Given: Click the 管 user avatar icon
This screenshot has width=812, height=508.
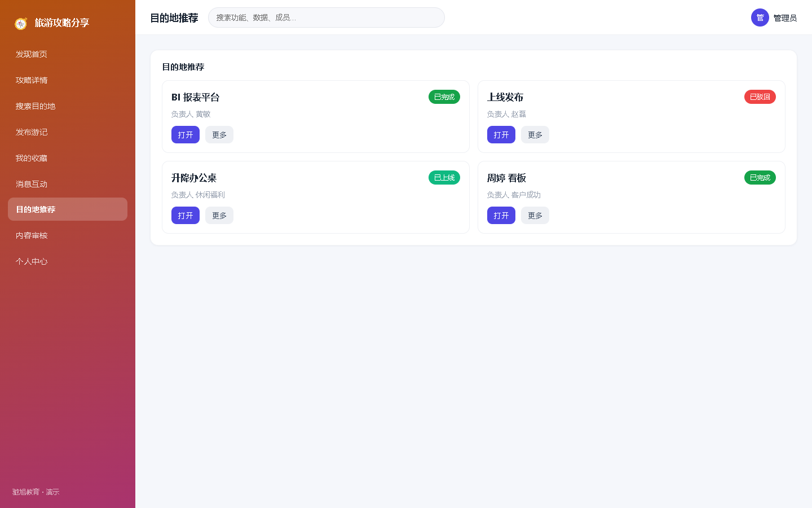Looking at the screenshot, I should pos(760,17).
